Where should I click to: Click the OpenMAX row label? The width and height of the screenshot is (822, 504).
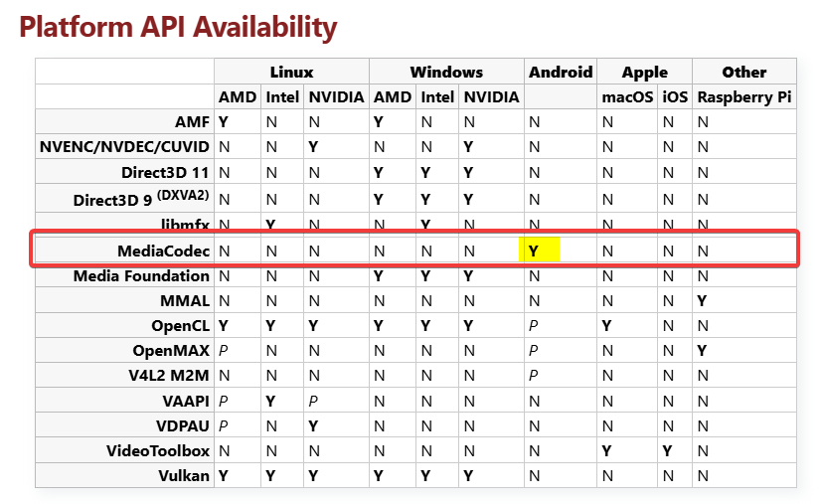[171, 350]
